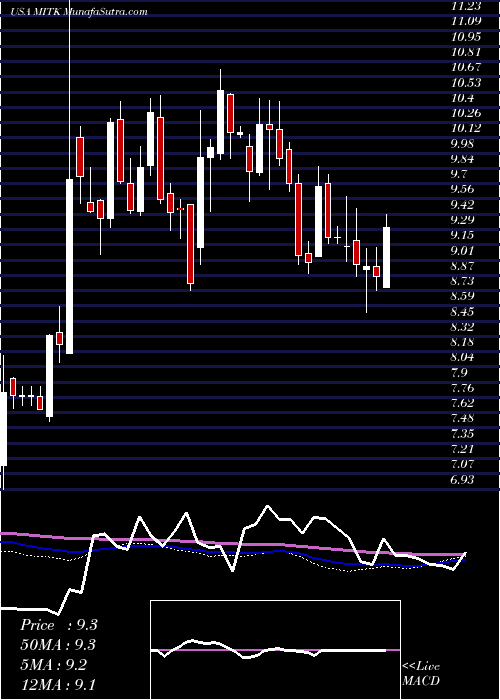Select the 10.26 price axis label
Image resolution: width=500 pixels, height=700 pixels.
point(466,112)
